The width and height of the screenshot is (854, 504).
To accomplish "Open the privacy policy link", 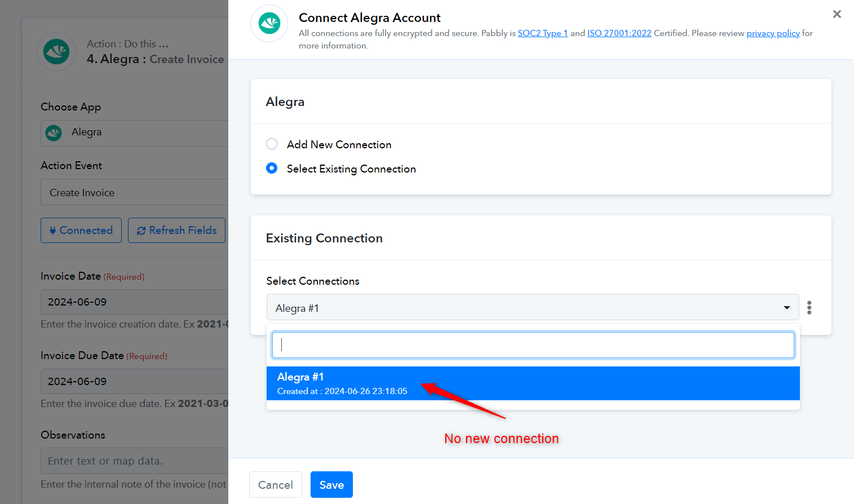I will pyautogui.click(x=773, y=33).
